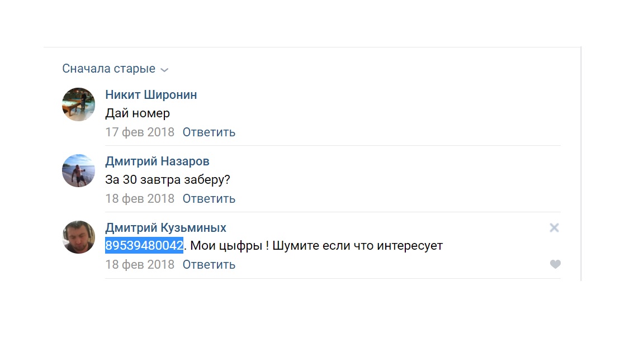Viewport: 644px width, 362px height.
Task: Click the text Шумите если что интересует
Action: [x=358, y=245]
